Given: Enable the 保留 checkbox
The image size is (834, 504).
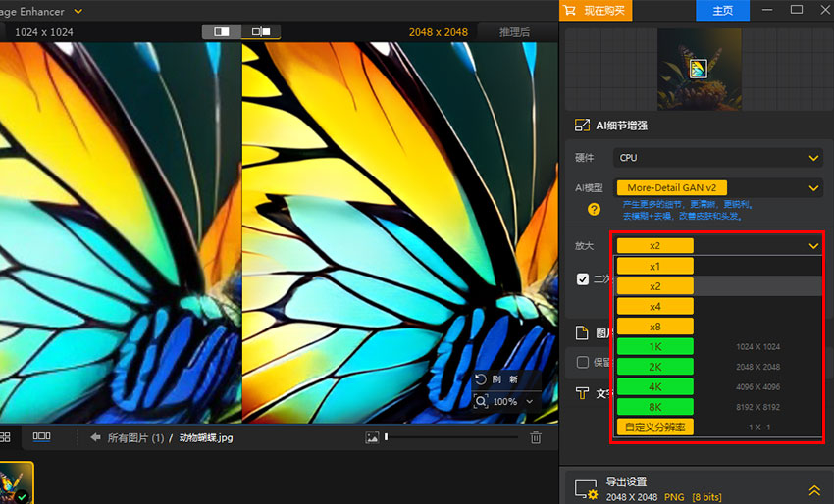Looking at the screenshot, I should click(583, 362).
